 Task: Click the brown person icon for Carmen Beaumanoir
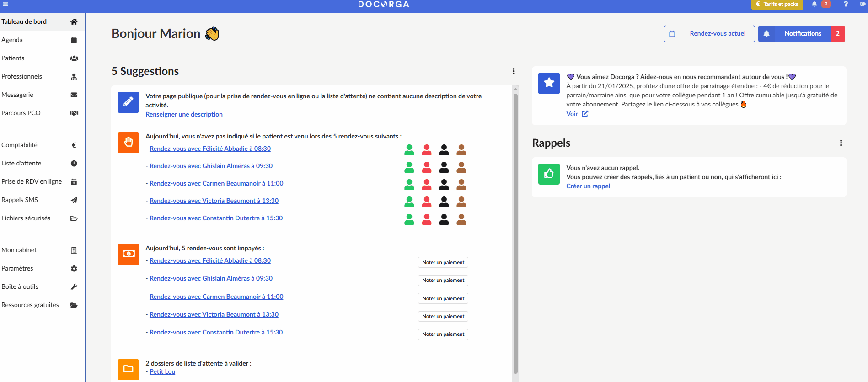pos(461,185)
